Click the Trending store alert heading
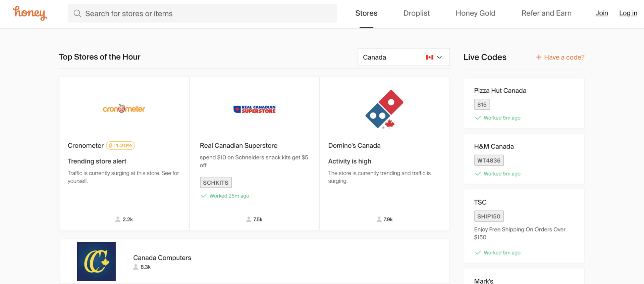Screen dimensions: 644x284 pos(97,161)
